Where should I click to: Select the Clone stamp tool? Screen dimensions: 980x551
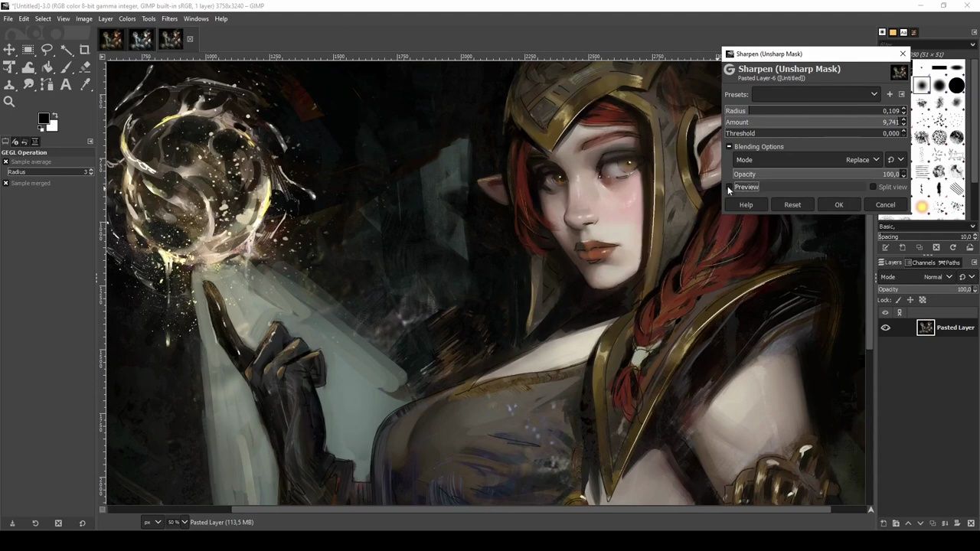click(9, 84)
